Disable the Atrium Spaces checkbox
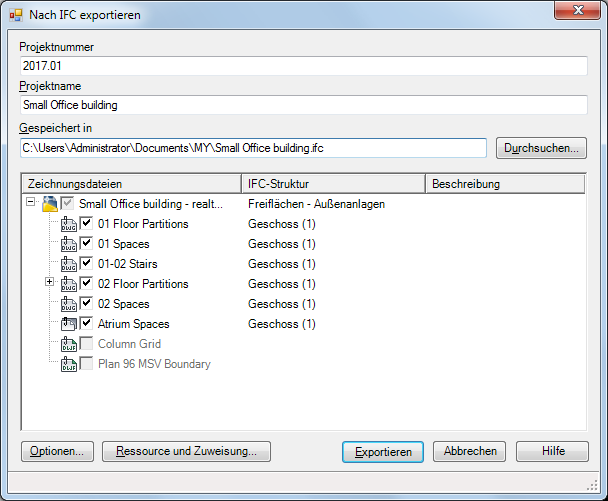608x501 pixels. coord(87,324)
